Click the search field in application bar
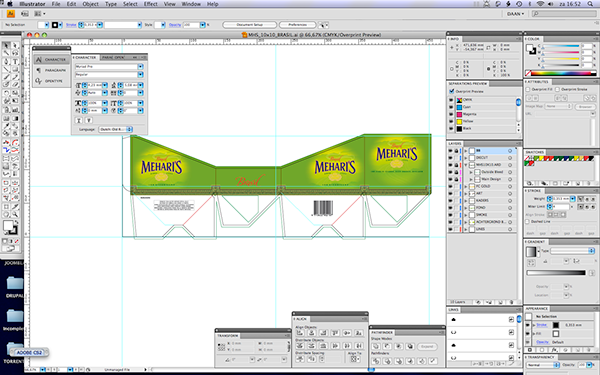600x375 pixels. pyautogui.click(x=564, y=14)
